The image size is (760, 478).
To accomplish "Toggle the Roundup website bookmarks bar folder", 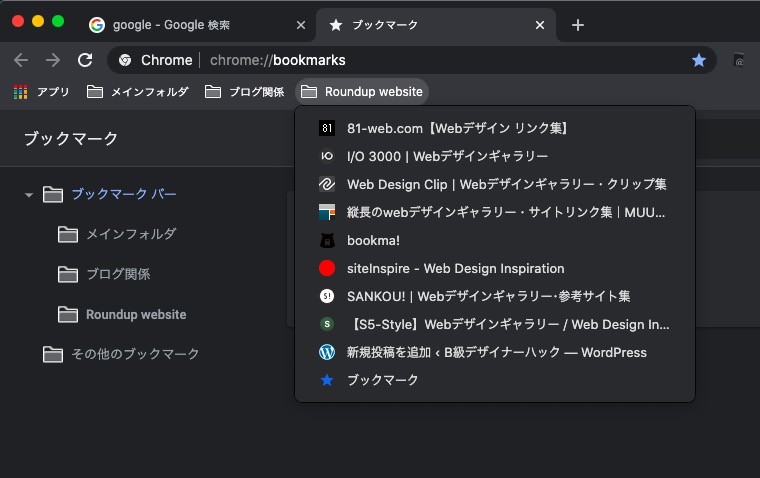I will [x=362, y=92].
